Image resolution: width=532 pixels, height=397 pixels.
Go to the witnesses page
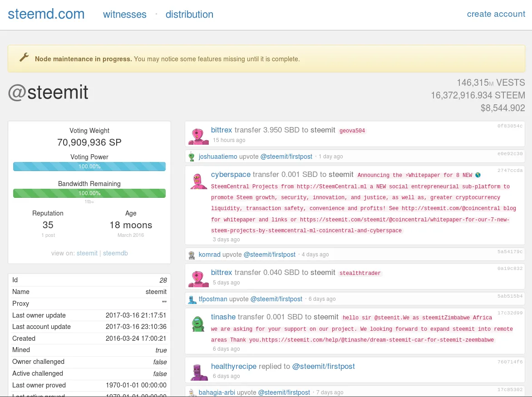(x=125, y=14)
